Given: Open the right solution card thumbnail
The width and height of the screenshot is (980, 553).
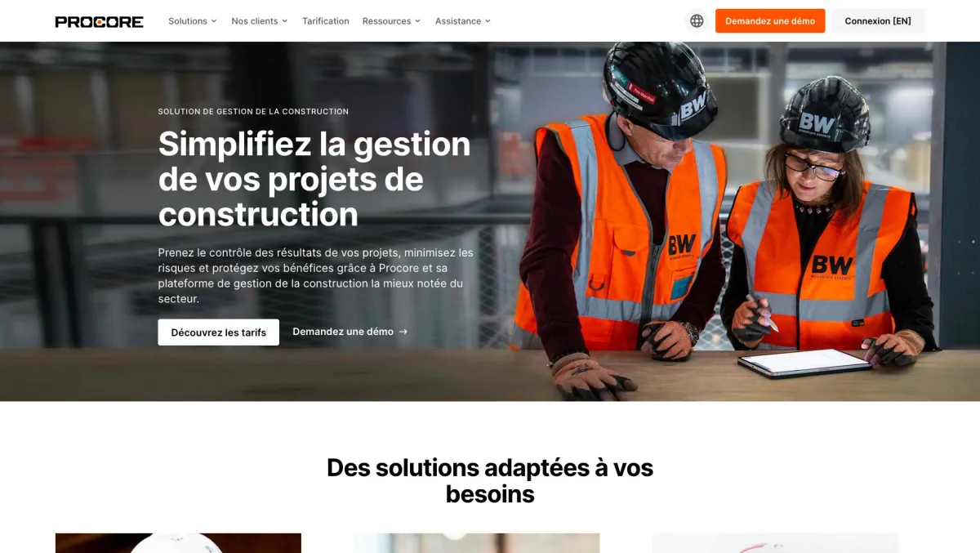Looking at the screenshot, I should coord(775,543).
